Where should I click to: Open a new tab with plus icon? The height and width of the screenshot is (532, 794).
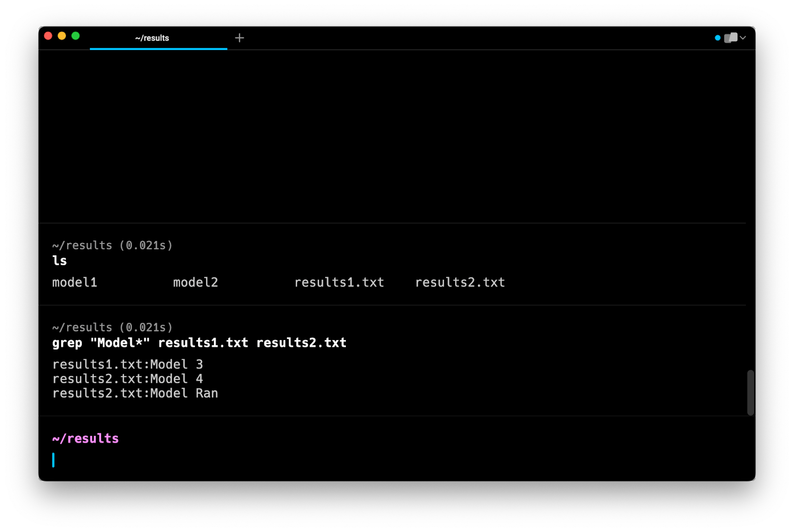tap(239, 38)
